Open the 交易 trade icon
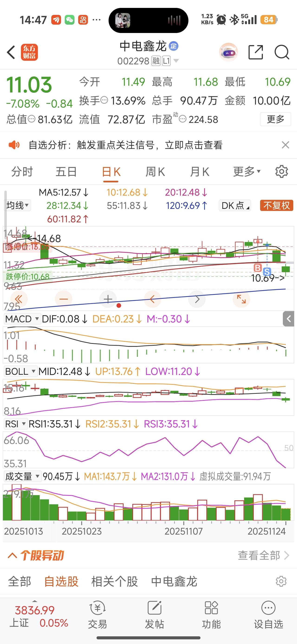297x644 pixels. 97,615
